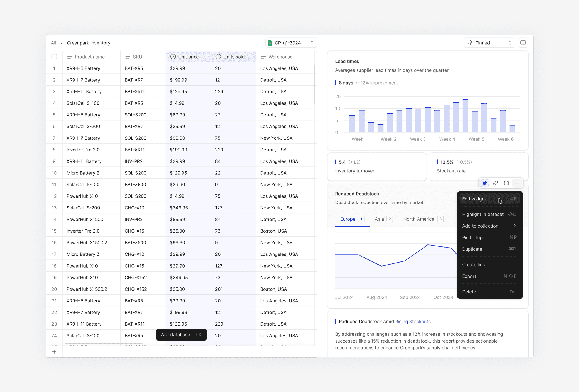Screen dimensions: 579x392
Task: Click the link icon on widget toolbar
Action: [x=495, y=183]
